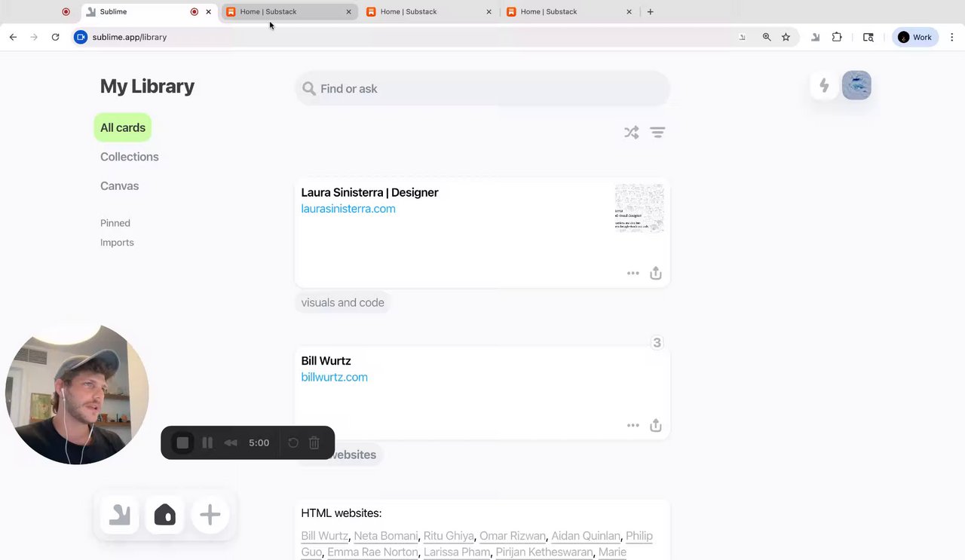Open the profile avatar thumbnail
This screenshot has height=560, width=965.
point(856,86)
